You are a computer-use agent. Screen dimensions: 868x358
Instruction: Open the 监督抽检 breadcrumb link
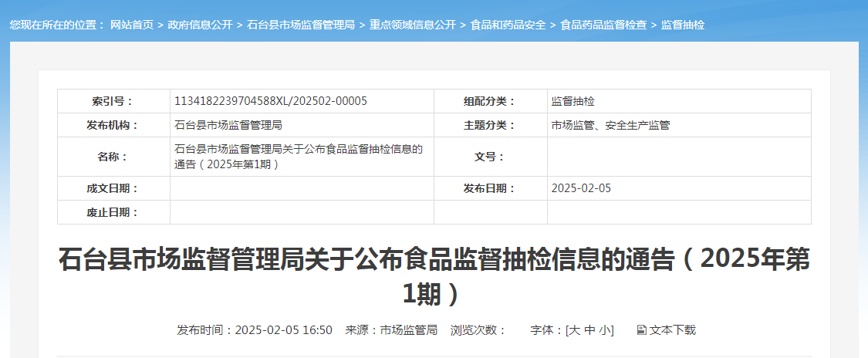tap(683, 25)
